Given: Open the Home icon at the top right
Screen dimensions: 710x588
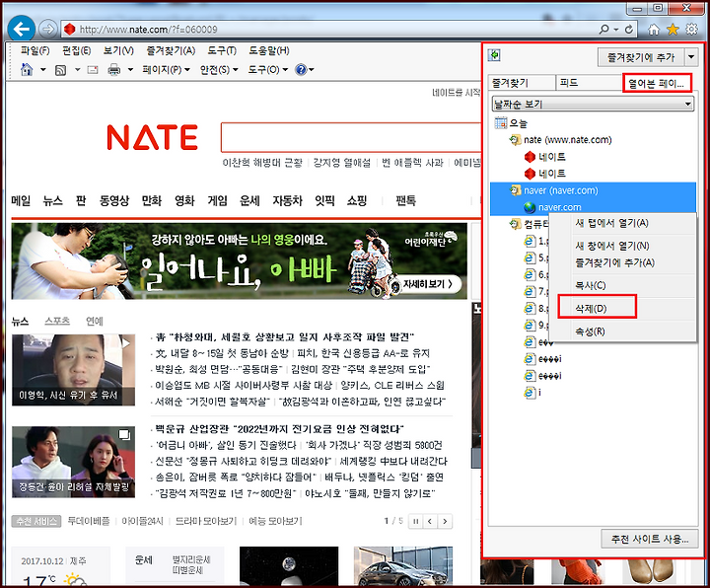Looking at the screenshot, I should coord(654,30).
